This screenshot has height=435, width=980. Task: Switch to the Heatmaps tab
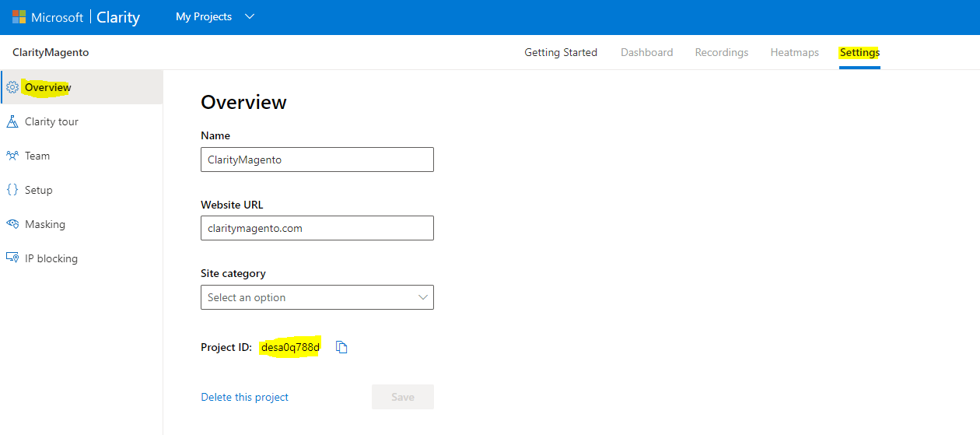(795, 53)
